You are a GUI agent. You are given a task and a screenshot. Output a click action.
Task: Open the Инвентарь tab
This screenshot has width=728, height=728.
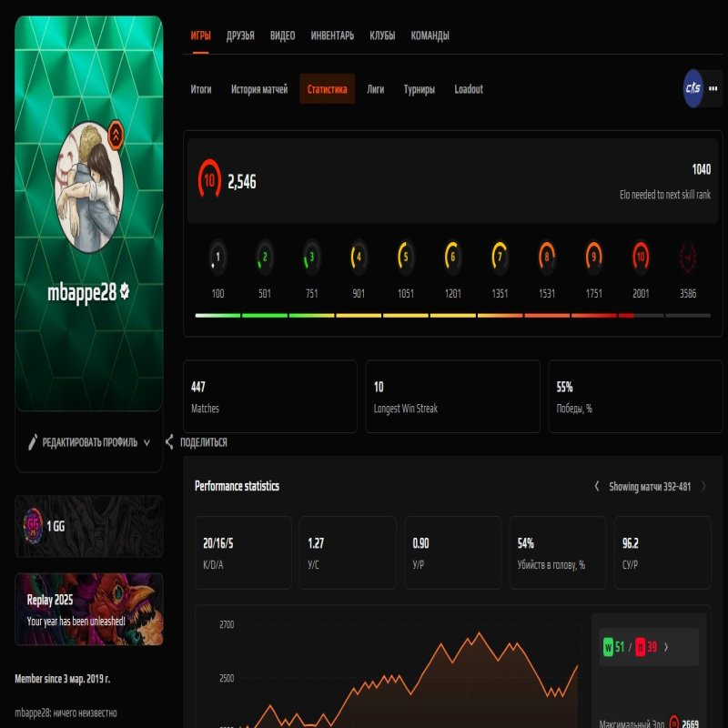click(x=332, y=36)
